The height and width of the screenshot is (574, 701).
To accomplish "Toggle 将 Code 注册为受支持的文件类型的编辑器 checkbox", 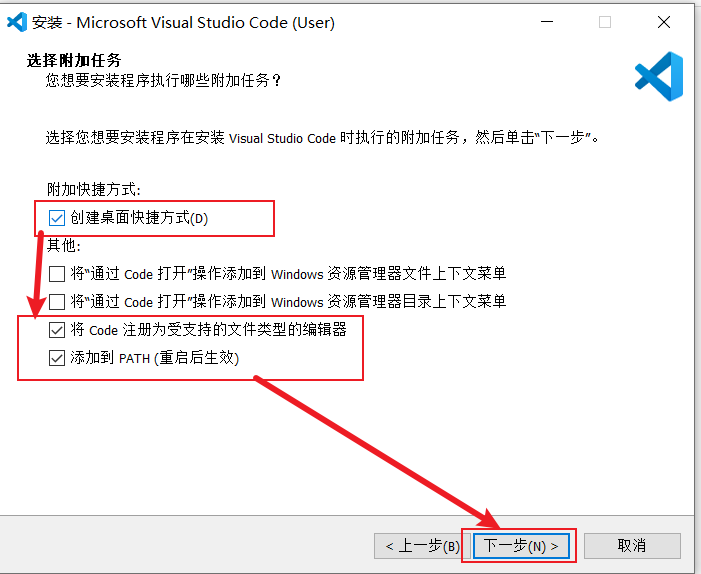I will click(x=57, y=330).
